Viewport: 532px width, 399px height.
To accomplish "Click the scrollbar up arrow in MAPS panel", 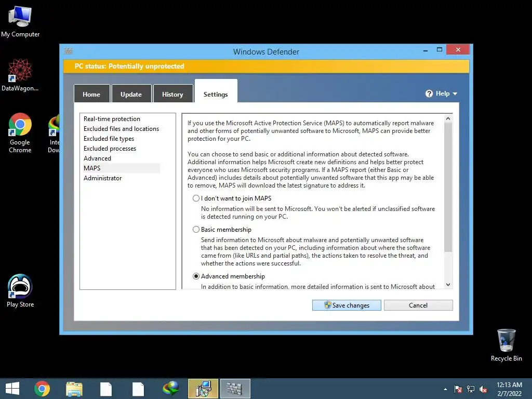I will (448, 118).
